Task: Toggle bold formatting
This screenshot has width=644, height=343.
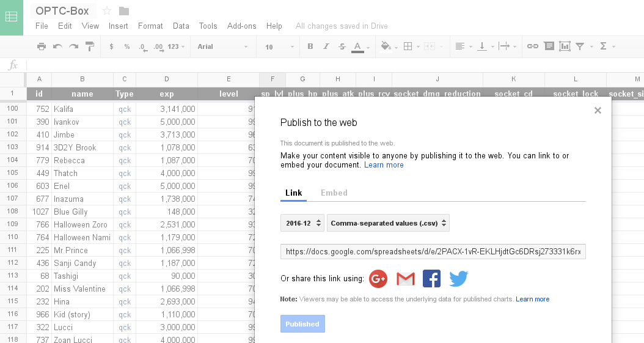Action: tap(310, 46)
